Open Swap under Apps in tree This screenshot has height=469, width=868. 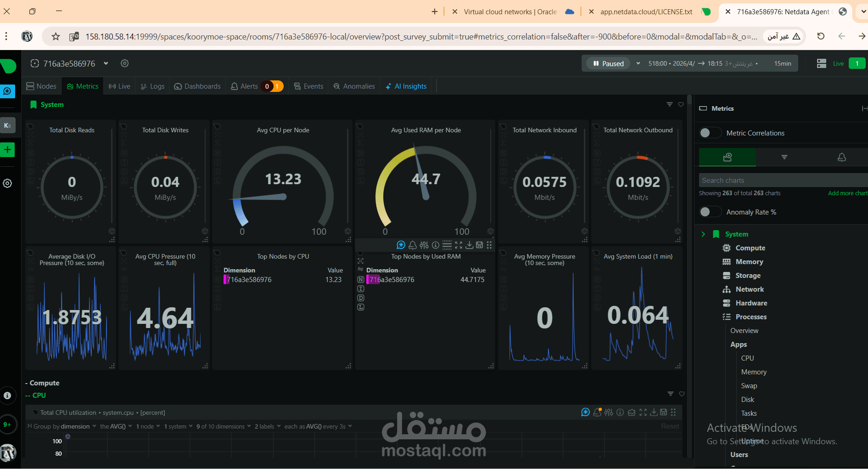point(749,386)
